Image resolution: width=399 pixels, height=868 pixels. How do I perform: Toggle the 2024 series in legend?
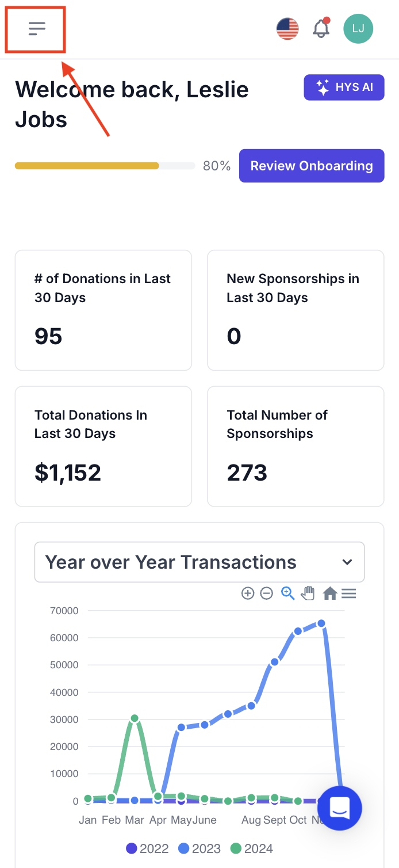coord(251,848)
